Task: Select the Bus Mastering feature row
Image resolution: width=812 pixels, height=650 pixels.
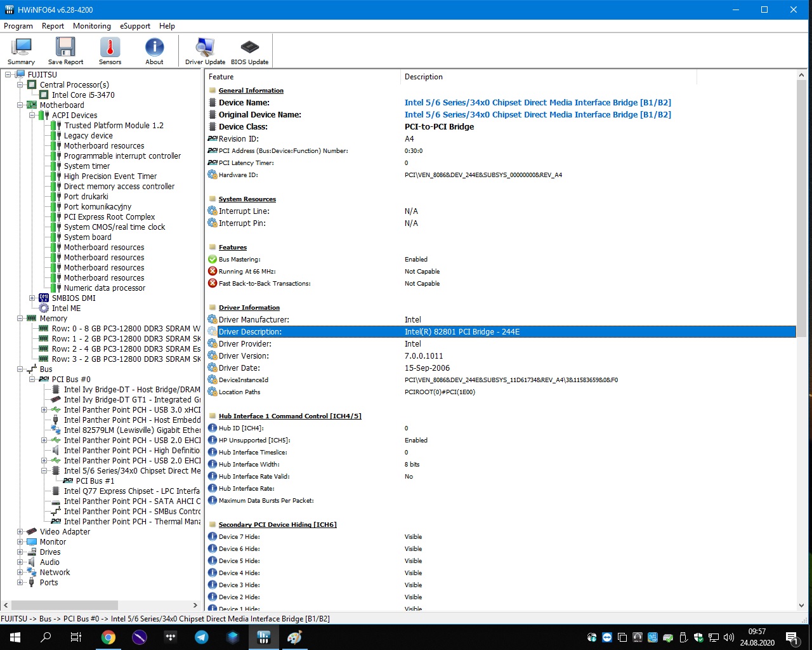Action: (501, 260)
